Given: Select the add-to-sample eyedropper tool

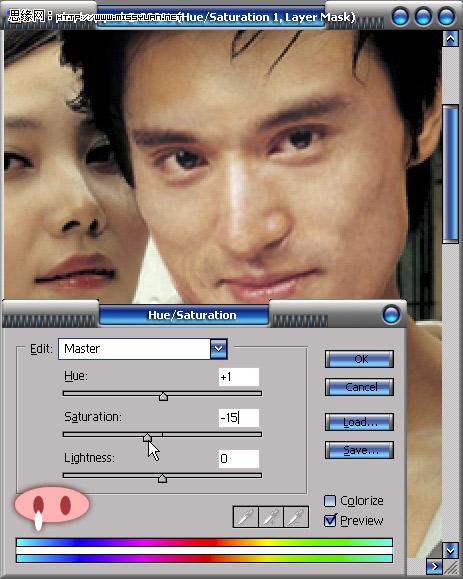Looking at the screenshot, I should 271,517.
